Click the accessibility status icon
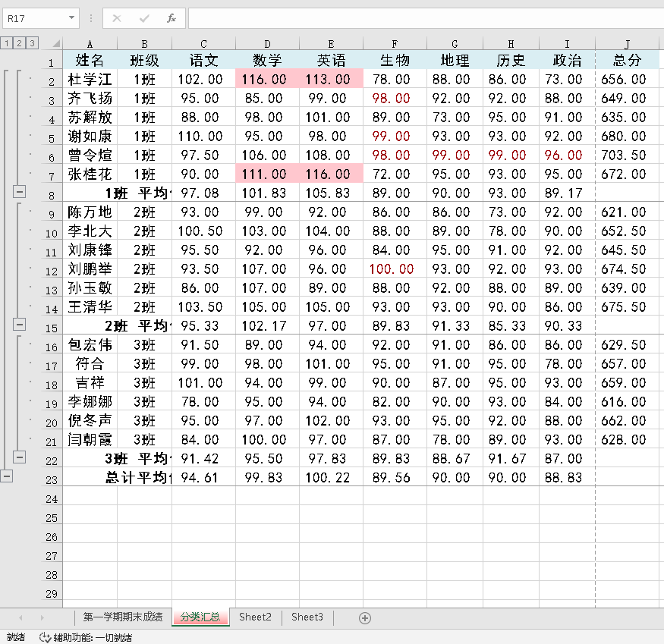Viewport: 664px width, 644px height. point(45,637)
